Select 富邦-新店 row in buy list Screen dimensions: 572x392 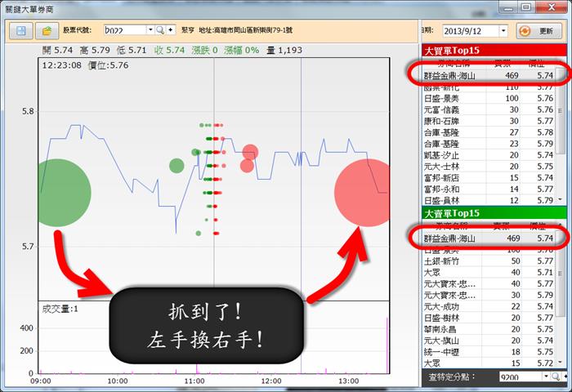pos(489,177)
